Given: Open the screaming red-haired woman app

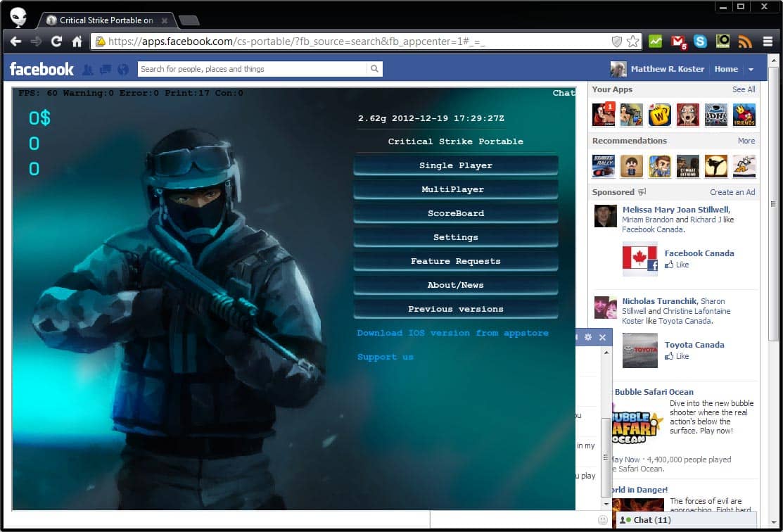Looking at the screenshot, I should [x=687, y=115].
